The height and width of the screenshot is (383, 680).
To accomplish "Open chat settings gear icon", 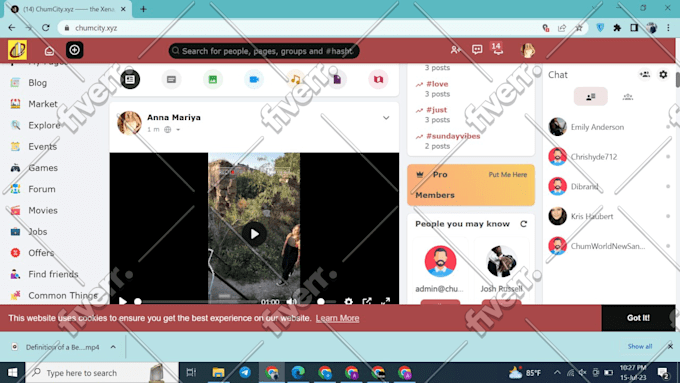I will coord(663,75).
